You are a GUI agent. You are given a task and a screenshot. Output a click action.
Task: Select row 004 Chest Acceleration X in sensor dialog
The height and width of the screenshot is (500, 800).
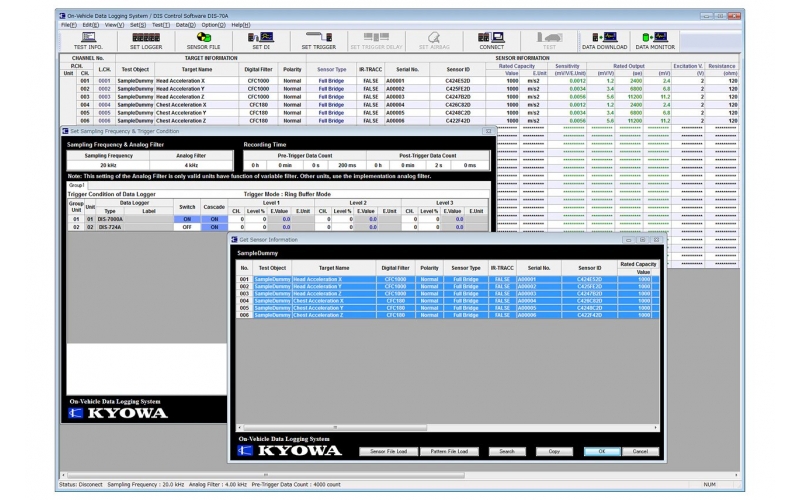(x=447, y=301)
